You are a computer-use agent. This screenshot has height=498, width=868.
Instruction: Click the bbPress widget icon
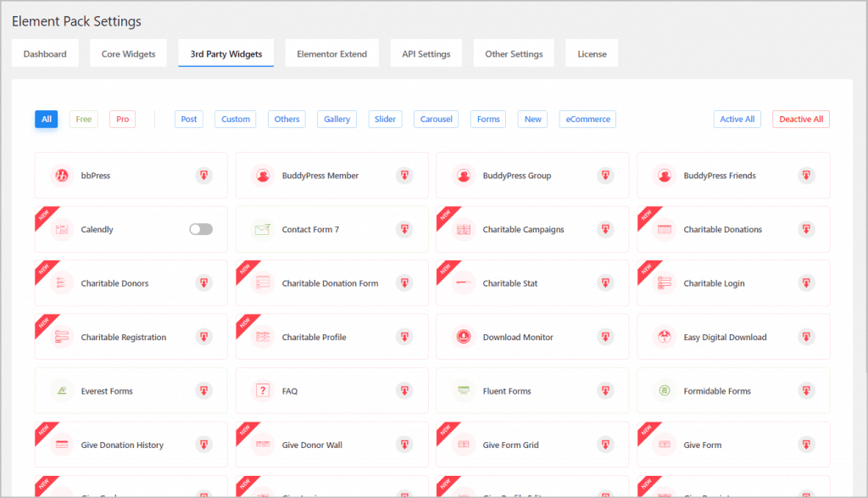click(62, 176)
